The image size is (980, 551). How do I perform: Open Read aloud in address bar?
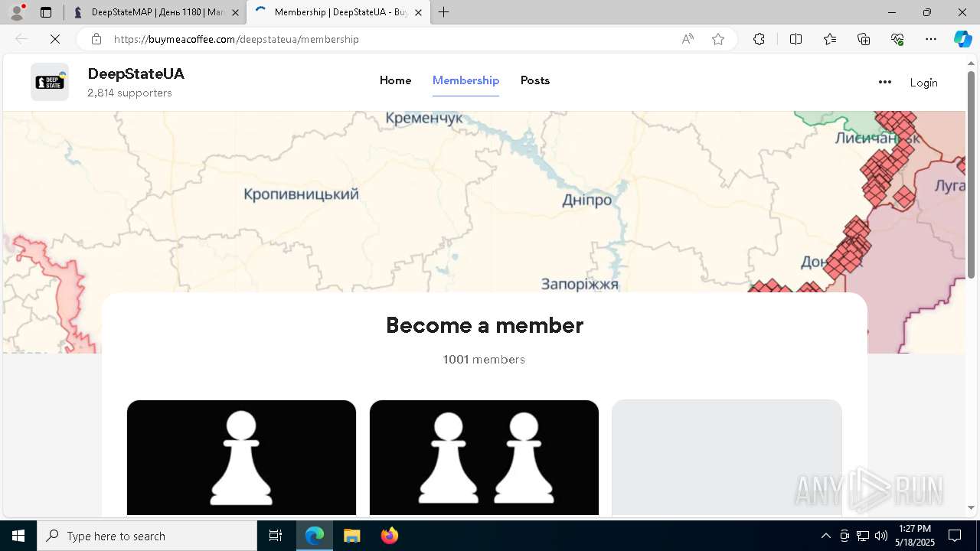click(x=688, y=39)
